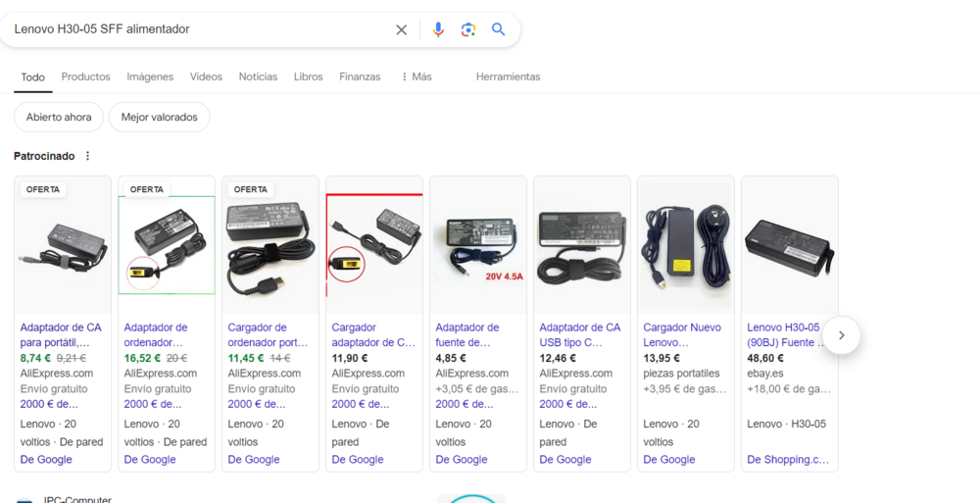
Task: Open the 8,74 € adapter product image
Action: (63, 245)
